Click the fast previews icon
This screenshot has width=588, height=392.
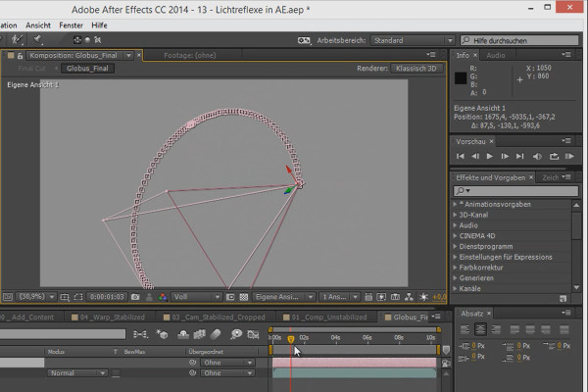pos(381,297)
